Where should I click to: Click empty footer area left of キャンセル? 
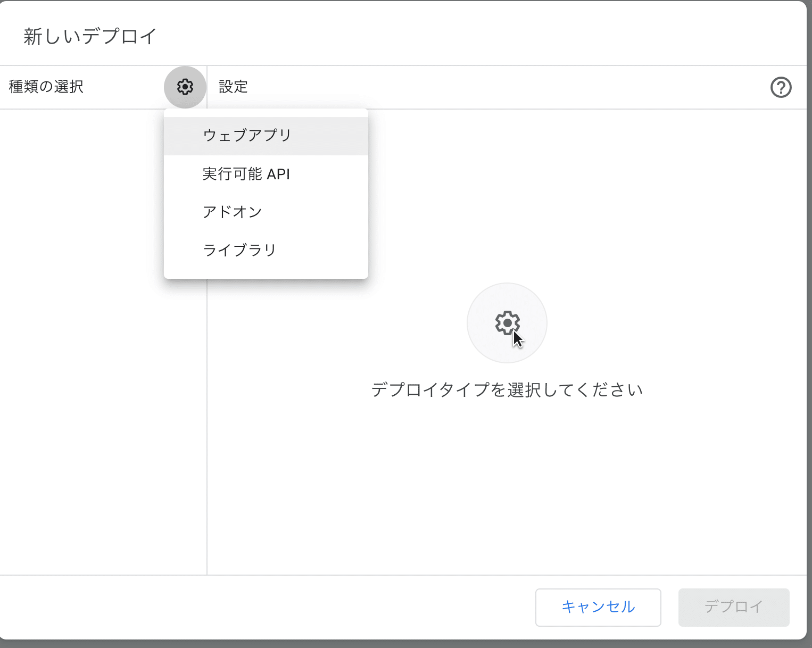click(266, 607)
